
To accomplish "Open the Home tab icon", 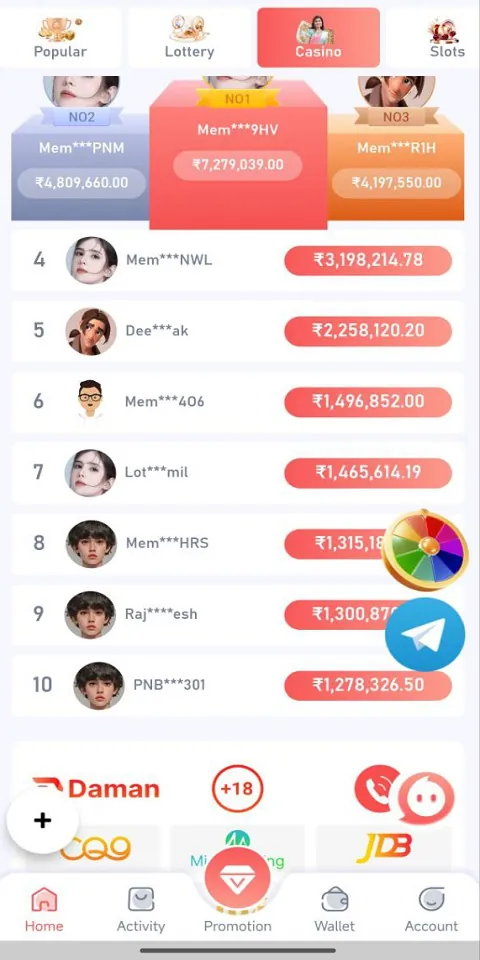I will pos(44,900).
